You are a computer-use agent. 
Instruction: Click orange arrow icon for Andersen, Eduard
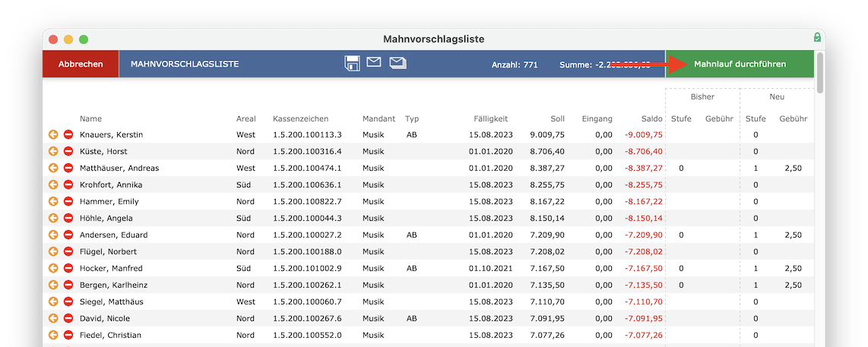53,235
